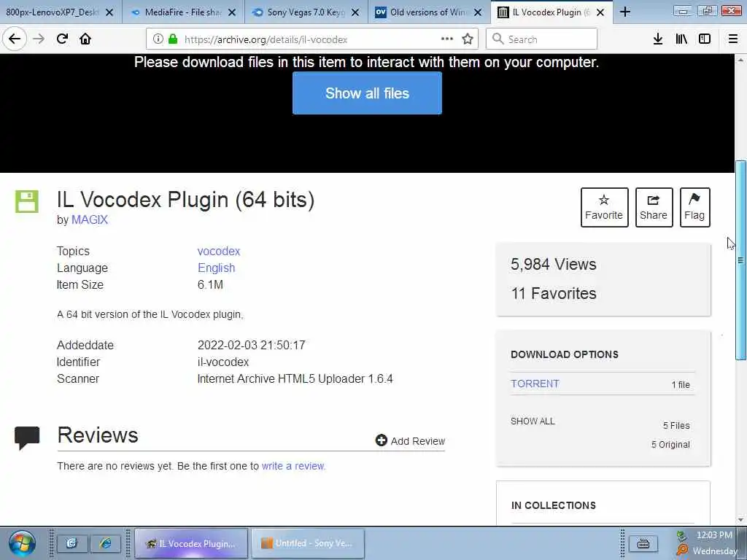
Task: Click the 5 Original files text
Action: click(670, 444)
